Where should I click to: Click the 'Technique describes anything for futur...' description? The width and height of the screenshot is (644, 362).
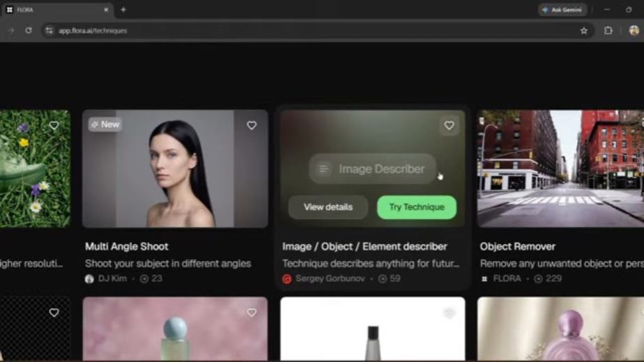coord(371,264)
